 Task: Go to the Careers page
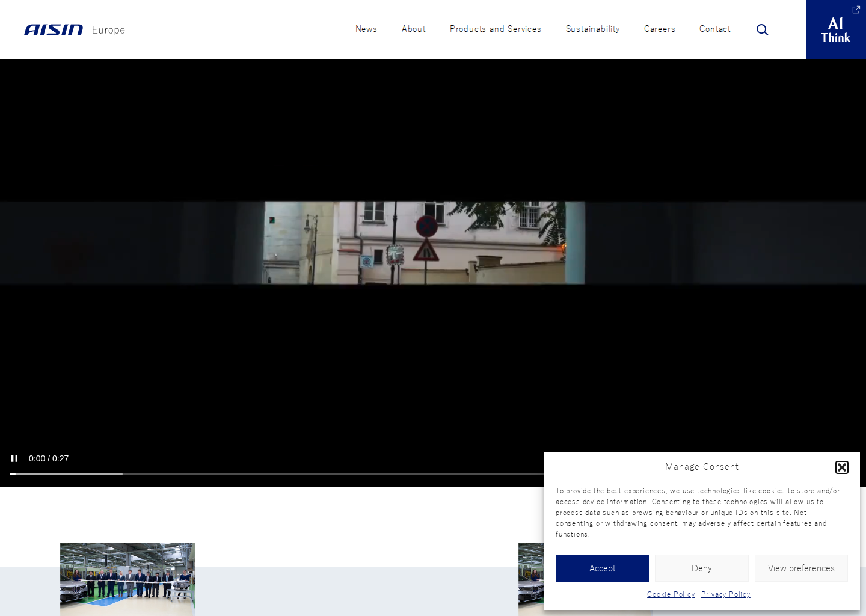[x=660, y=29]
